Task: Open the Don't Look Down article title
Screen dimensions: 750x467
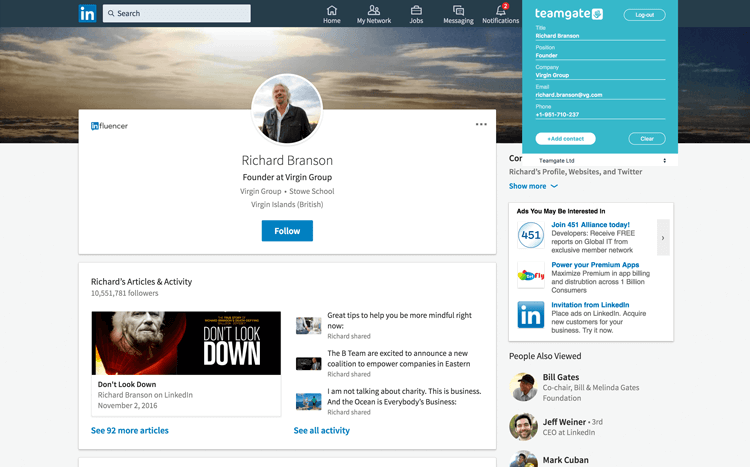Action: click(x=127, y=384)
